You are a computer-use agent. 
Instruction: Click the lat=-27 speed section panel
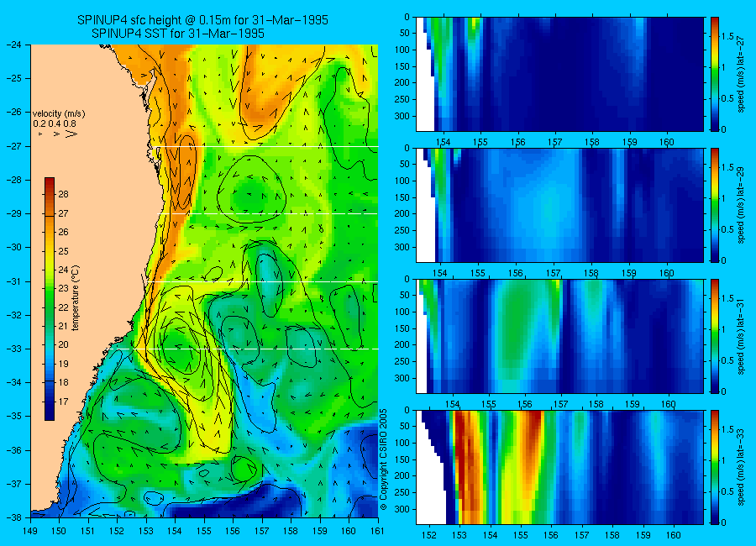tap(559, 74)
